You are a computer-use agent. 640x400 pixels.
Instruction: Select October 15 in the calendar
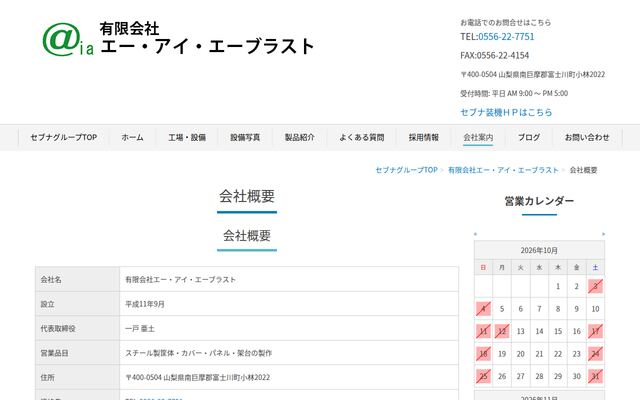(x=558, y=331)
